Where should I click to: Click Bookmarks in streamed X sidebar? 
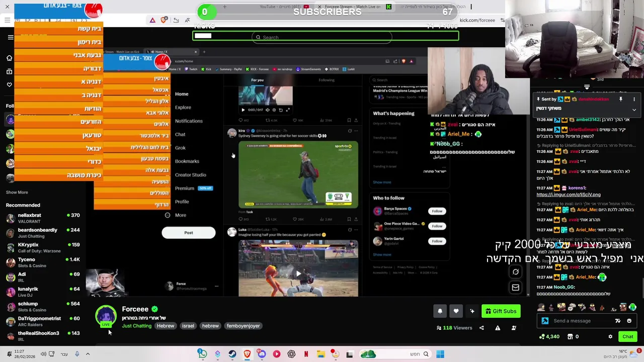[x=187, y=161]
